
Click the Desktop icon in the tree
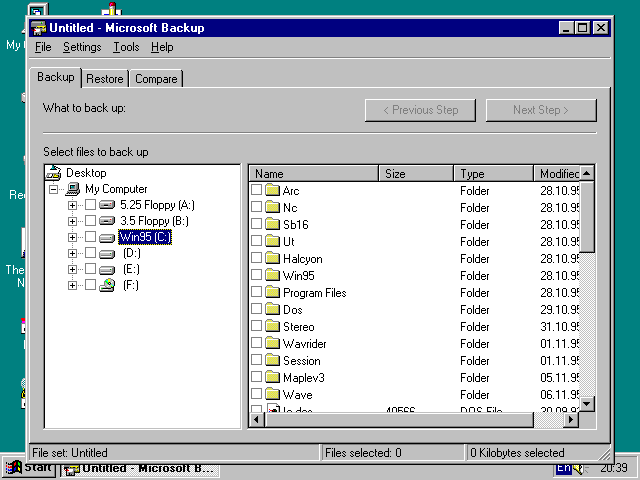tap(54, 173)
